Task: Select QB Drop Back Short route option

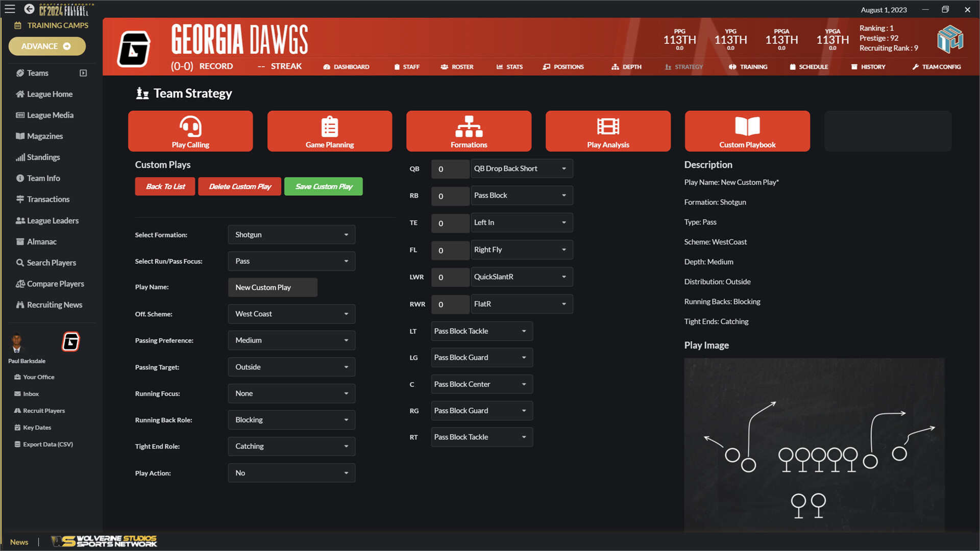Action: pos(519,168)
